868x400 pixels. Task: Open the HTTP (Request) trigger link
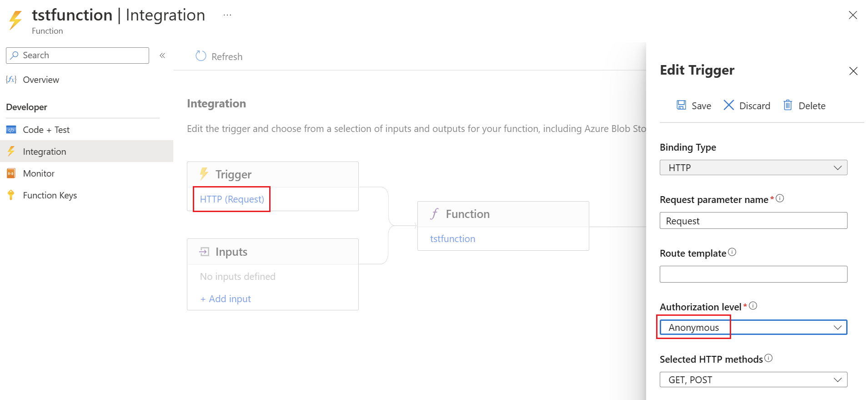(232, 199)
